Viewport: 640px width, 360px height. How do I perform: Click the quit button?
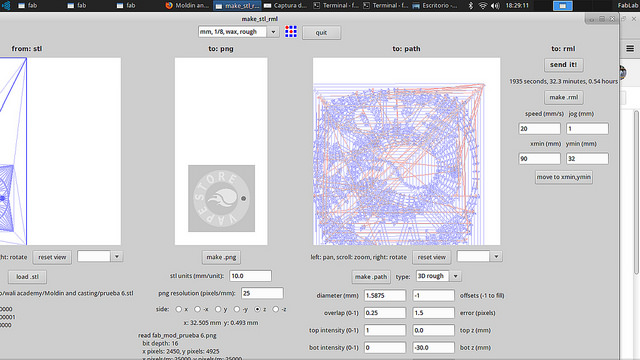(321, 33)
